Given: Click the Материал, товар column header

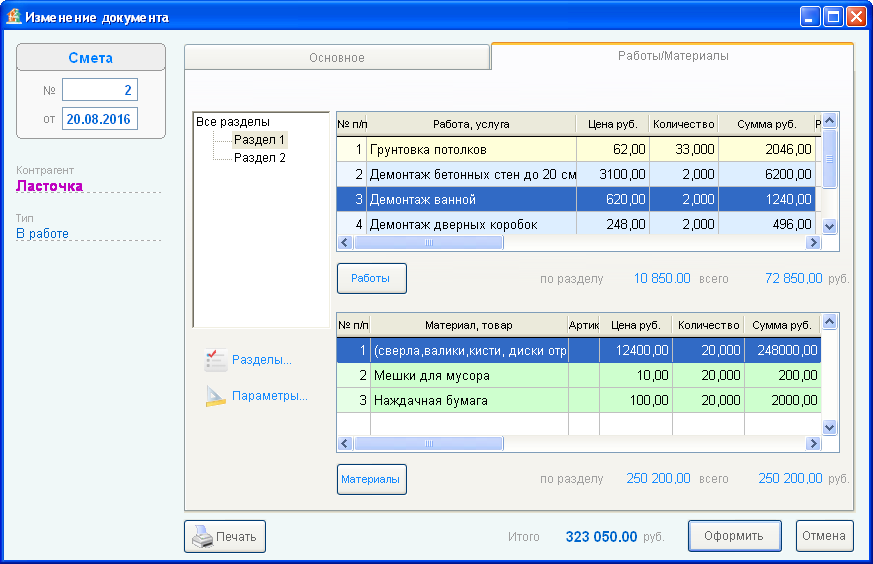Looking at the screenshot, I should (x=469, y=325).
